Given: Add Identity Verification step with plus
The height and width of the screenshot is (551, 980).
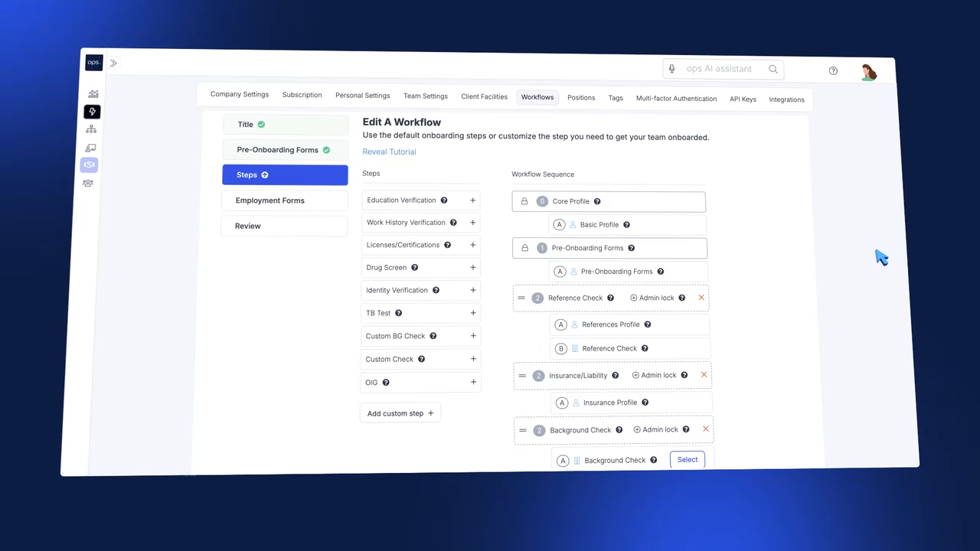Looking at the screenshot, I should 473,290.
